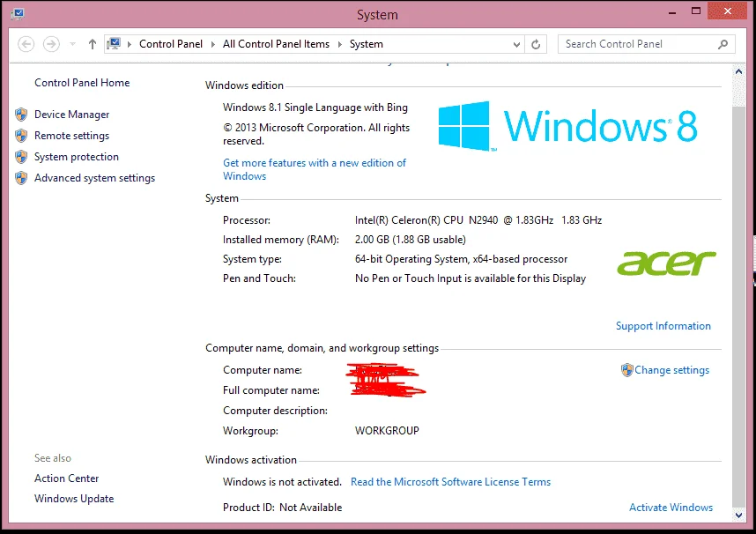Minimize the System window
This screenshot has height=534, width=756.
point(672,11)
